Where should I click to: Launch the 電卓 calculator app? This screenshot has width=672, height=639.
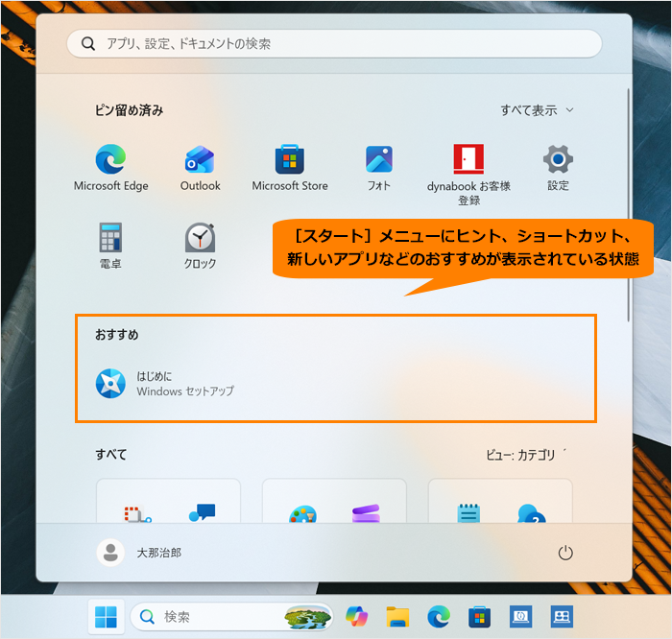(x=110, y=246)
